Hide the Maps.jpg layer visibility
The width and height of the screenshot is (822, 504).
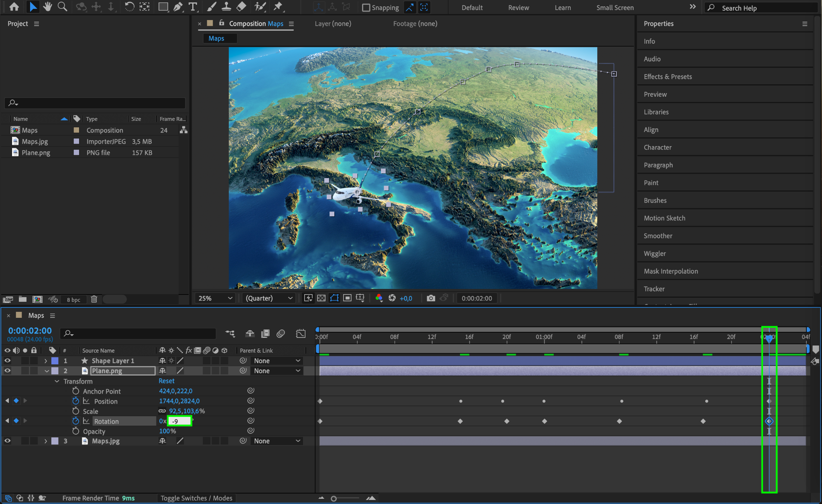7,441
